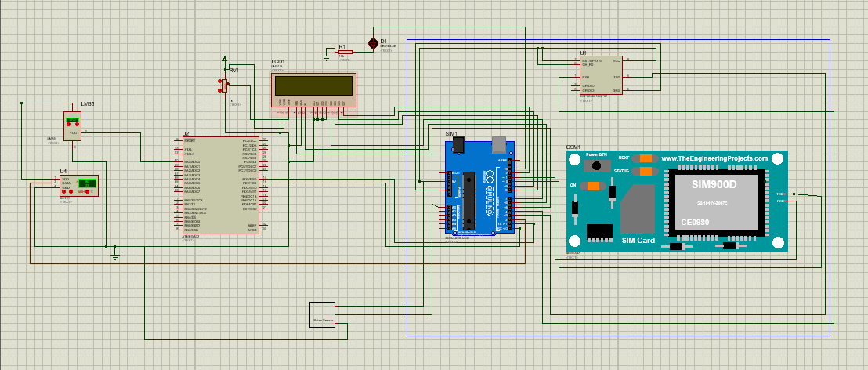
Task: Select the Pulse Sensor box component
Action: 322,315
